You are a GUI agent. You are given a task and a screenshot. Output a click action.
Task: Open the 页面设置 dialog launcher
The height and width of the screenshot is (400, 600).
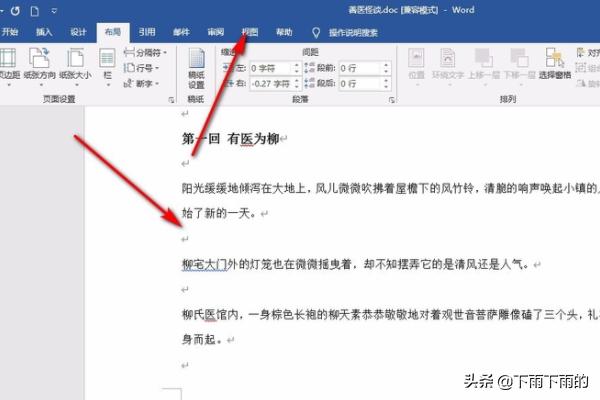tap(171, 100)
